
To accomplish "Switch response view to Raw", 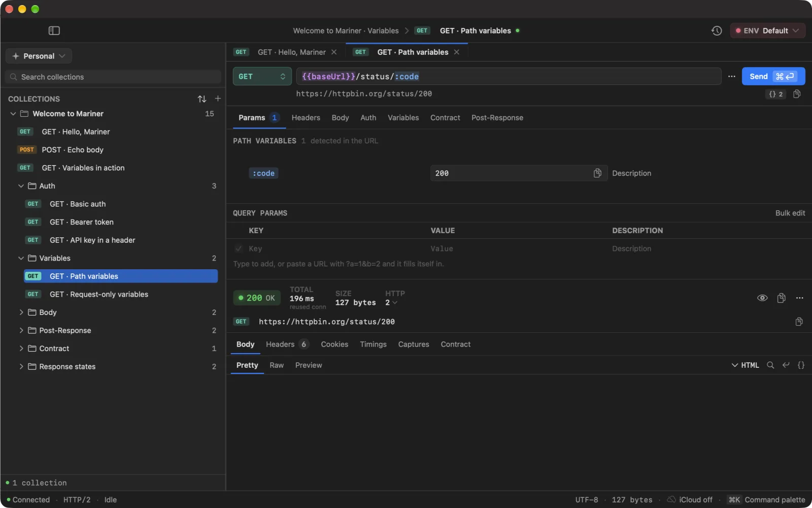I will click(x=277, y=365).
